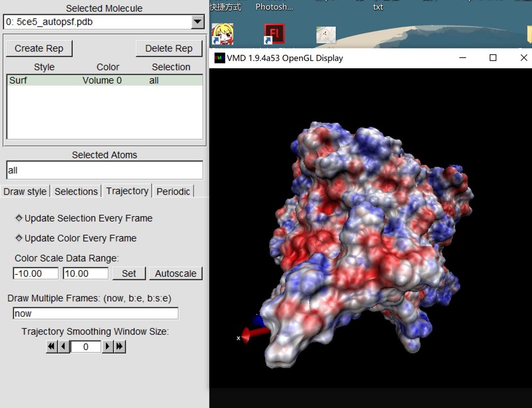This screenshot has width=532, height=408.
Task: Select the Surf representation row
Action: 104,81
